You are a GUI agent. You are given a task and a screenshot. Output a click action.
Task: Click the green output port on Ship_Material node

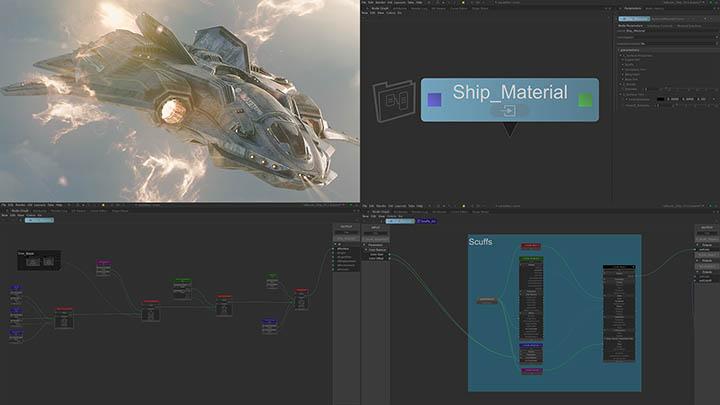click(585, 99)
